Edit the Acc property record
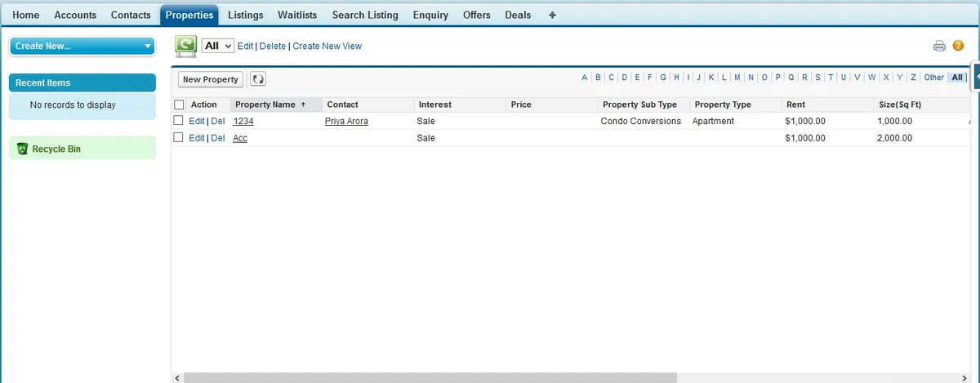Viewport: 980px width, 383px height. click(196, 138)
